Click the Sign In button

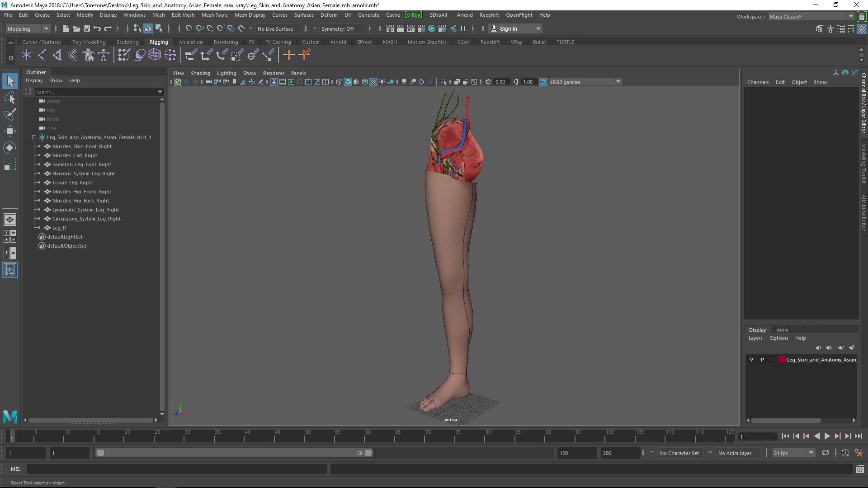tap(508, 28)
